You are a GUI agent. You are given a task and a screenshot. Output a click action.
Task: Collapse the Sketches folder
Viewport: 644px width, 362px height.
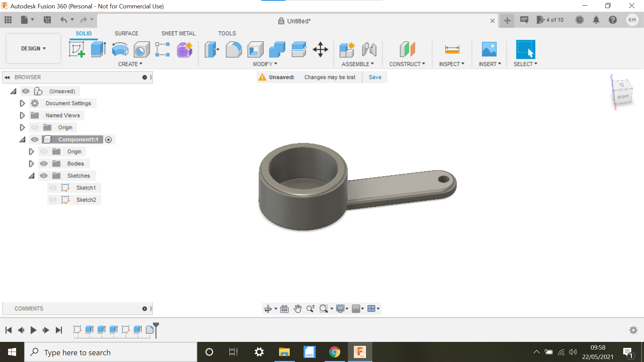point(31,176)
